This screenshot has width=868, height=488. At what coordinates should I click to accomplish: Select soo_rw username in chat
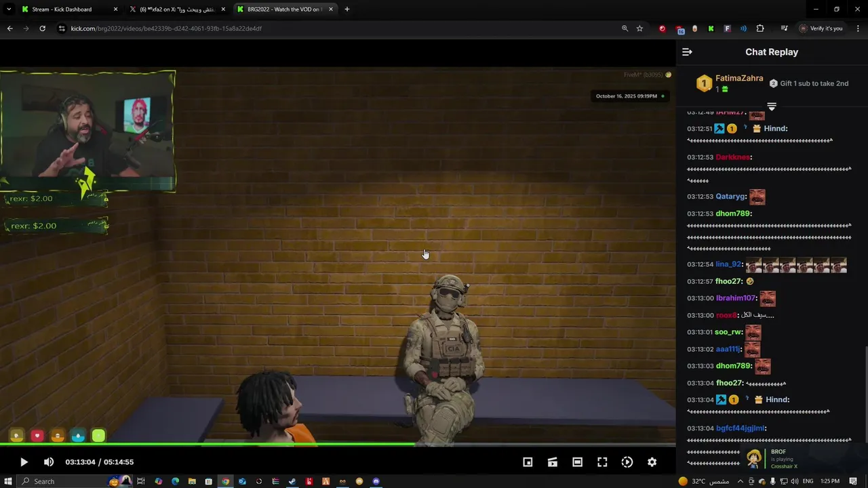point(728,332)
